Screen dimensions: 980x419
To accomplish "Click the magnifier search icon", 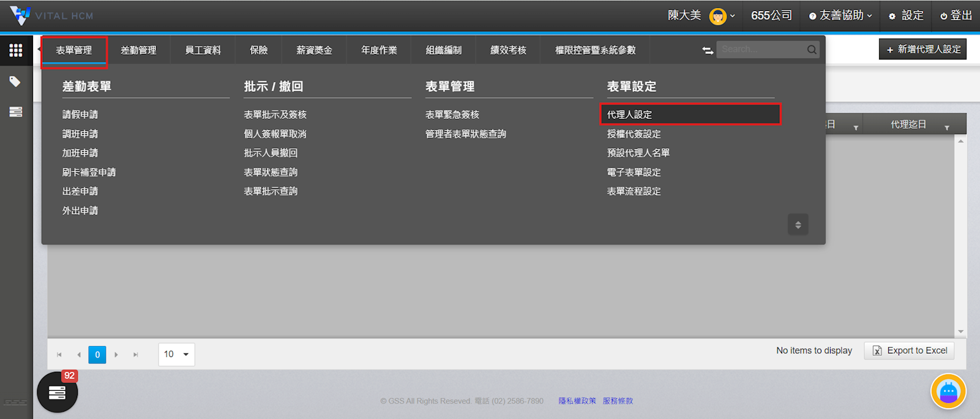I will coord(812,50).
